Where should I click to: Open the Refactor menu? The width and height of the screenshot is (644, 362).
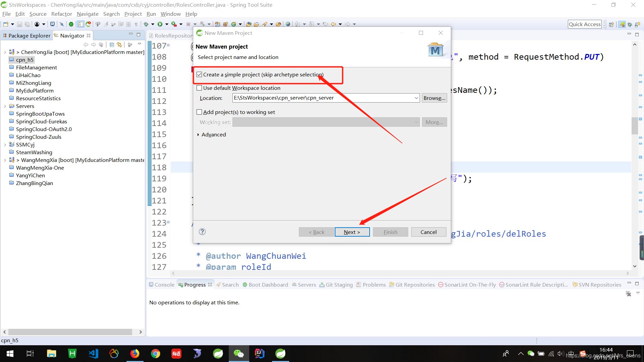click(x=61, y=14)
